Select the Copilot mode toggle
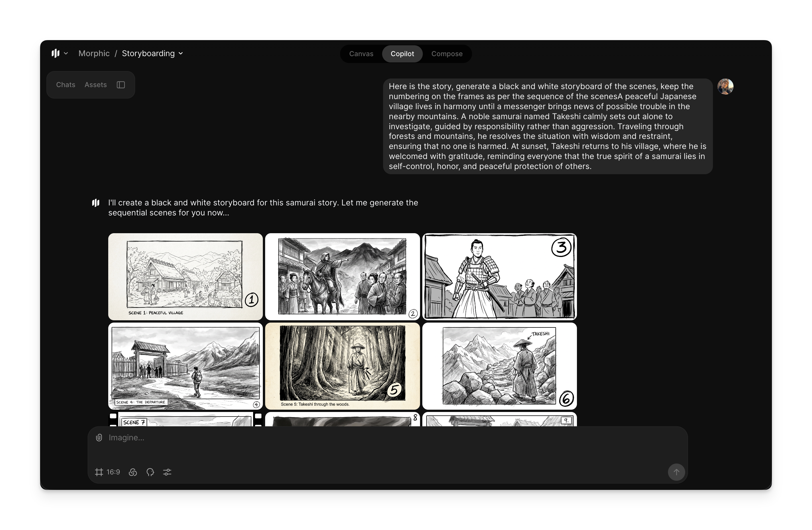Image resolution: width=812 pixels, height=530 pixels. point(402,54)
